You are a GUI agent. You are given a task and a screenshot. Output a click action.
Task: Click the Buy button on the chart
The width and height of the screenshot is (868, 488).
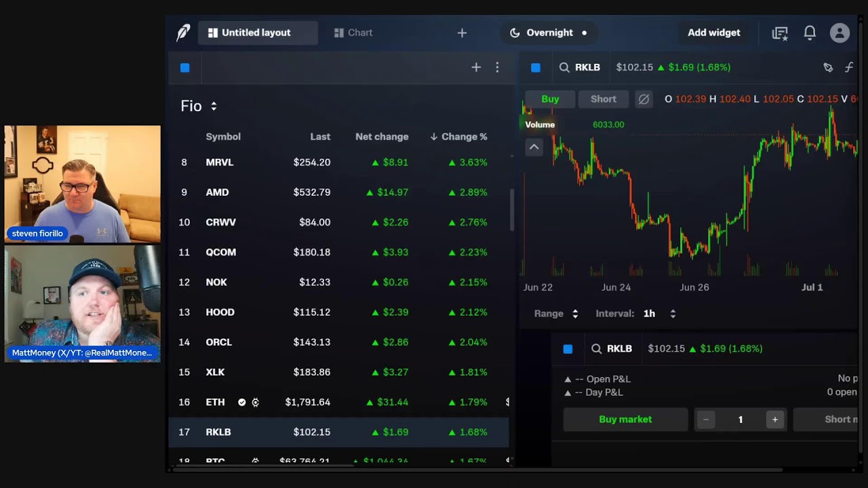(550, 99)
